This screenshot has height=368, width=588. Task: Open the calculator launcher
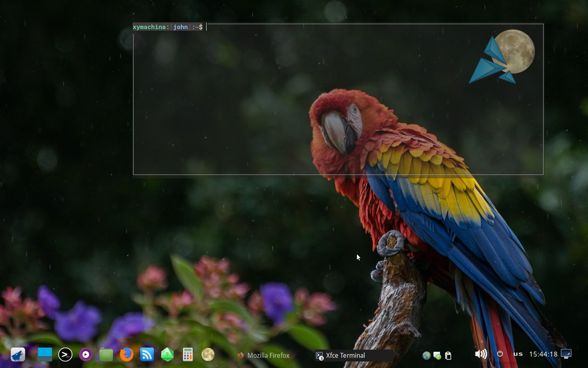point(187,354)
